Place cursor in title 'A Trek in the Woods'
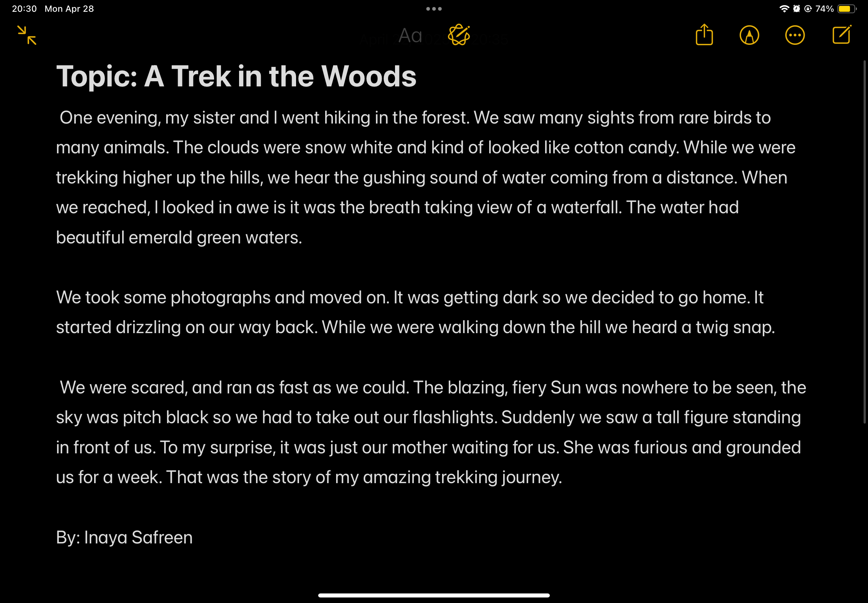868x603 pixels. coord(280,76)
